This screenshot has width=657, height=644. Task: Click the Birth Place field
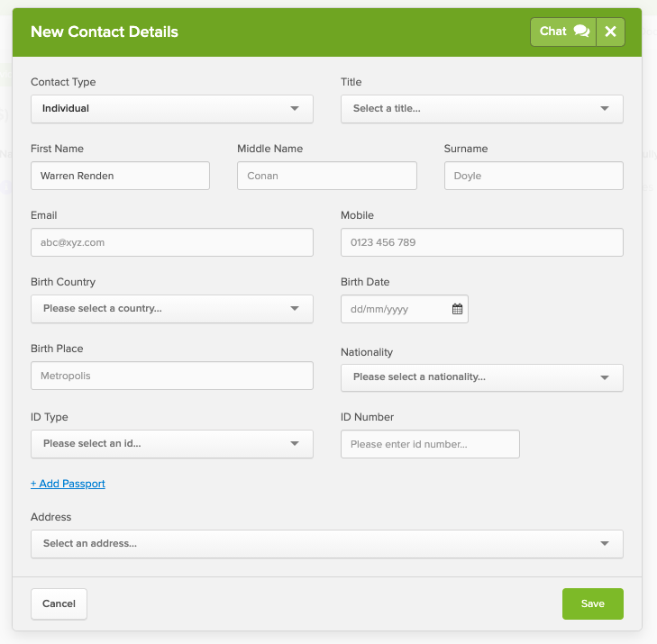pos(171,376)
